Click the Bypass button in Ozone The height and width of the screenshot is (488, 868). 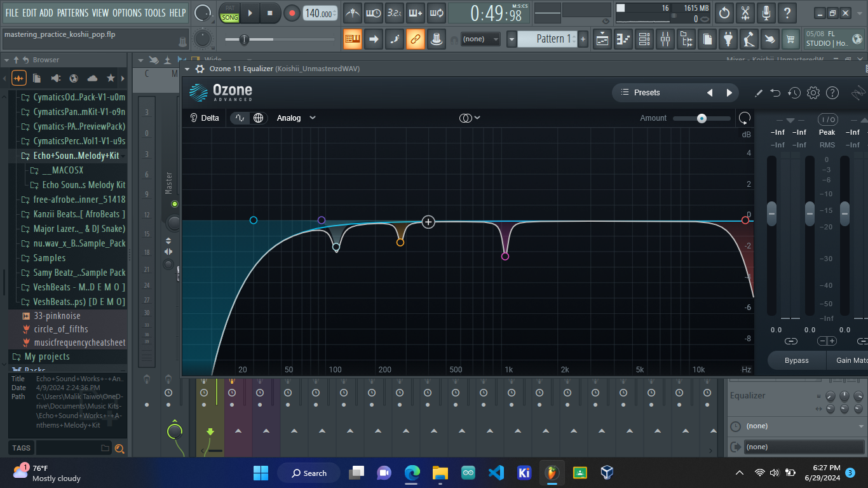[796, 360]
